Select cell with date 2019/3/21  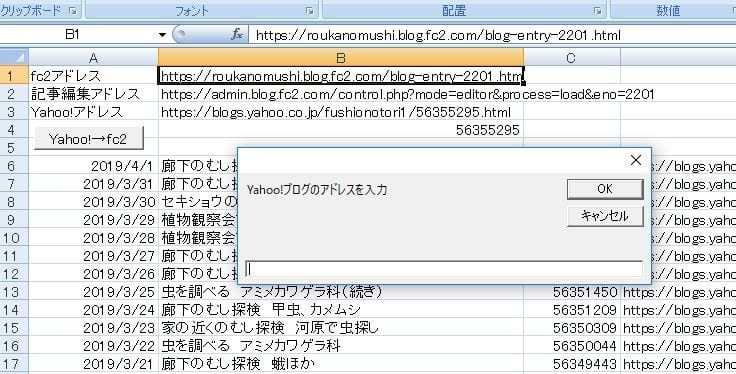(x=93, y=364)
